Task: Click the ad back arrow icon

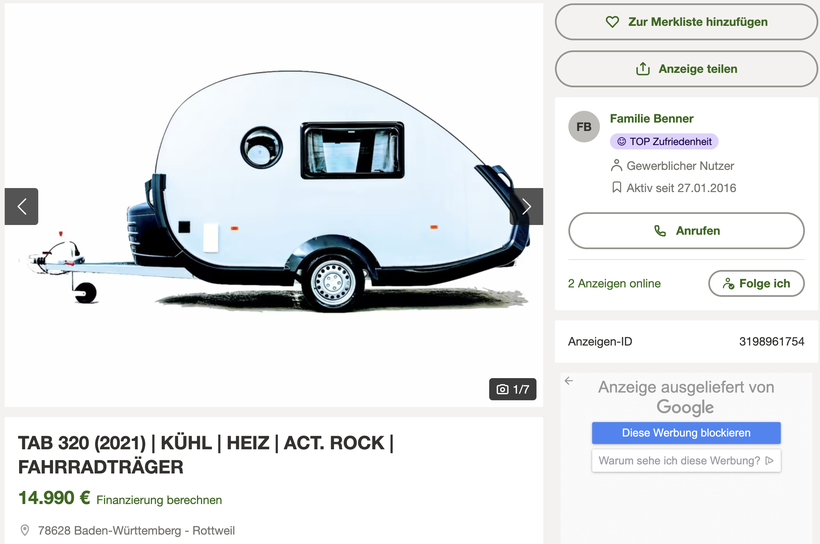Action: pos(569,381)
